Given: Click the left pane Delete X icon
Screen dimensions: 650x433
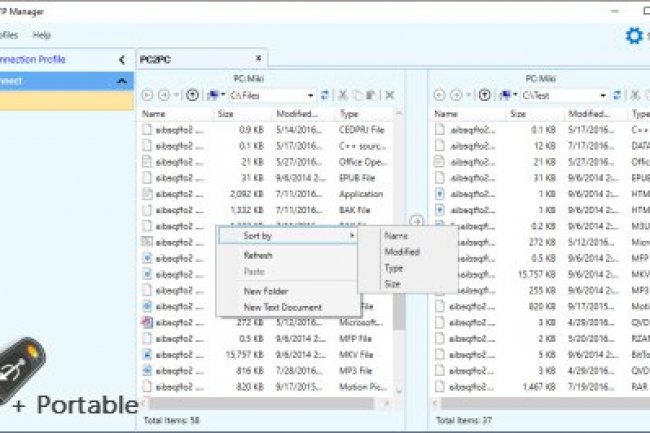Looking at the screenshot, I should (389, 95).
